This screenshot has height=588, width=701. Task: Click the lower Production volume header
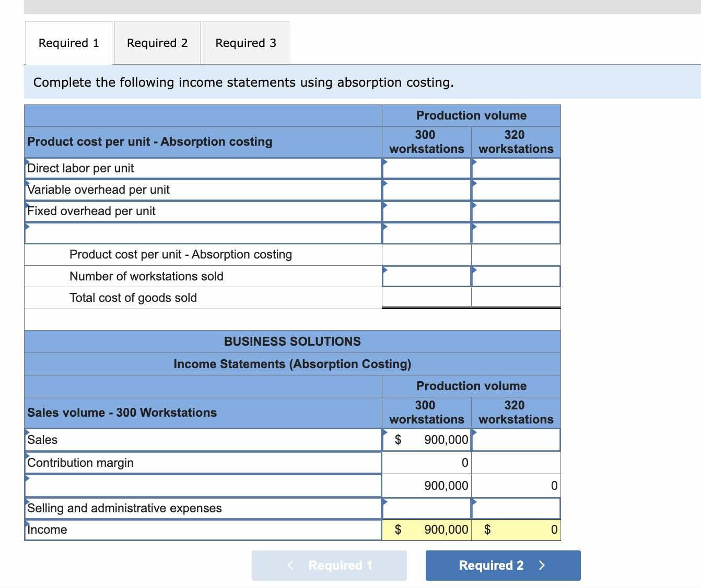click(471, 386)
